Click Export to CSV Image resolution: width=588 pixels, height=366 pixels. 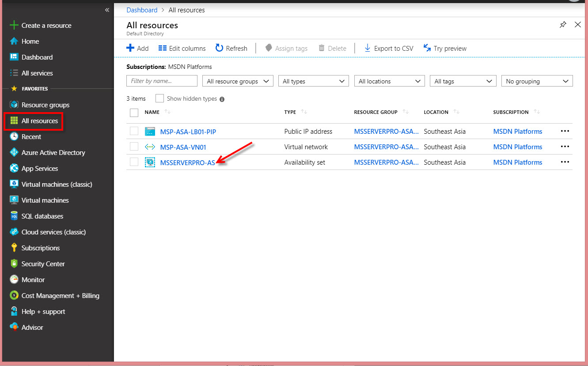388,48
